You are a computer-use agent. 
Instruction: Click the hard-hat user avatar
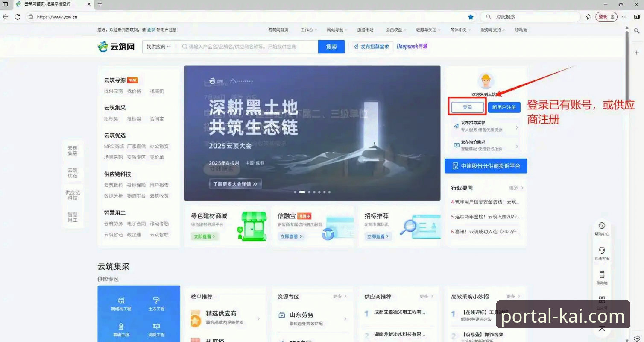(x=486, y=81)
